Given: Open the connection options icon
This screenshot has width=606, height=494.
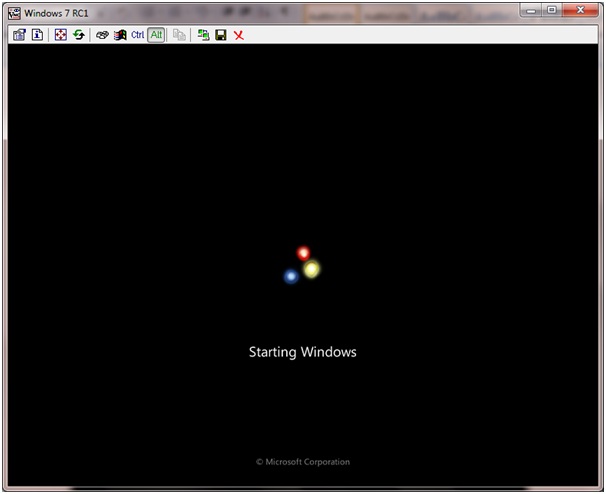Looking at the screenshot, I should point(19,35).
